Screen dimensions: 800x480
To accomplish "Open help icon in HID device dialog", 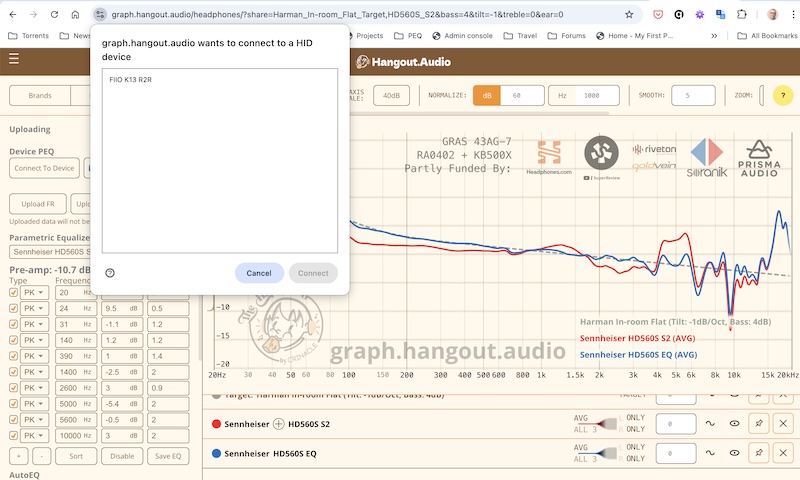I will [110, 273].
